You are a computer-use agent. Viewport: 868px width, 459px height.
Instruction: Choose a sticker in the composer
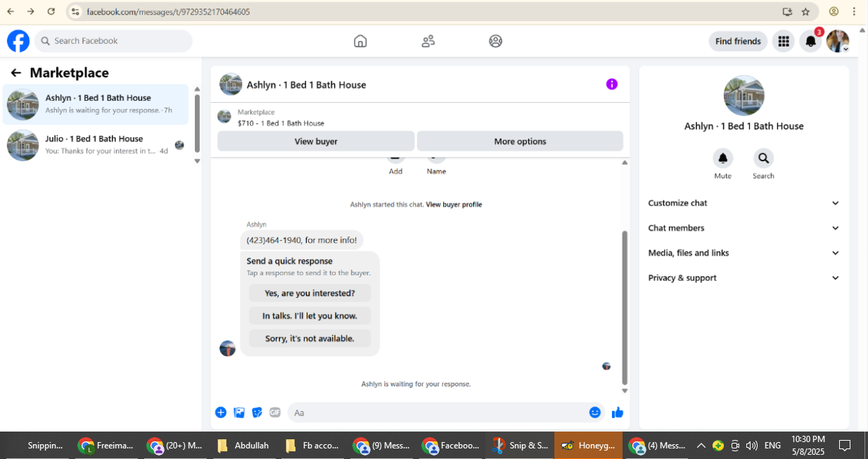[257, 413]
